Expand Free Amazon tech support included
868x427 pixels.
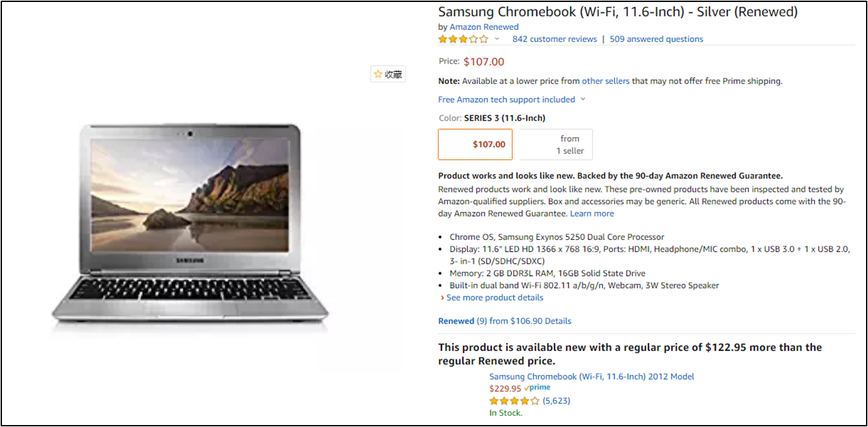[x=511, y=100]
